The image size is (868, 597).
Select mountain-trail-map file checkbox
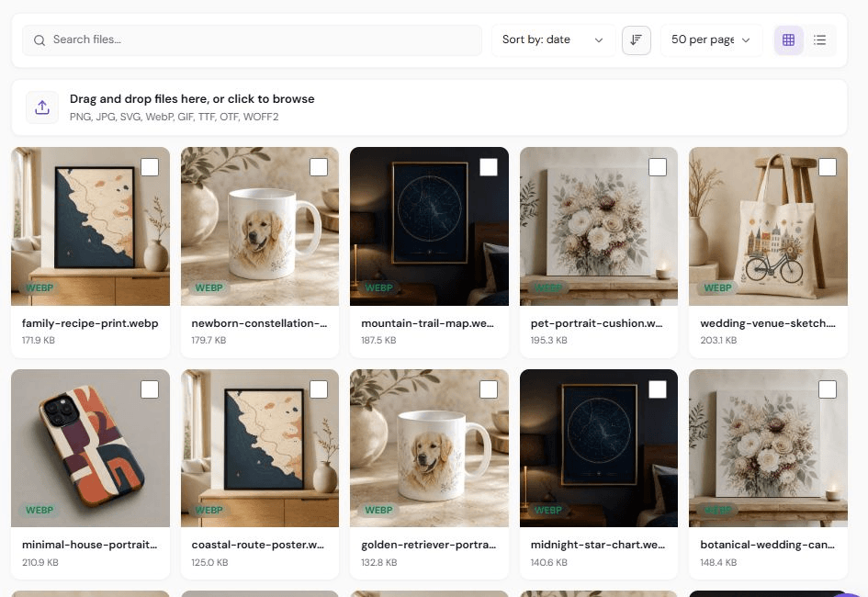489,167
